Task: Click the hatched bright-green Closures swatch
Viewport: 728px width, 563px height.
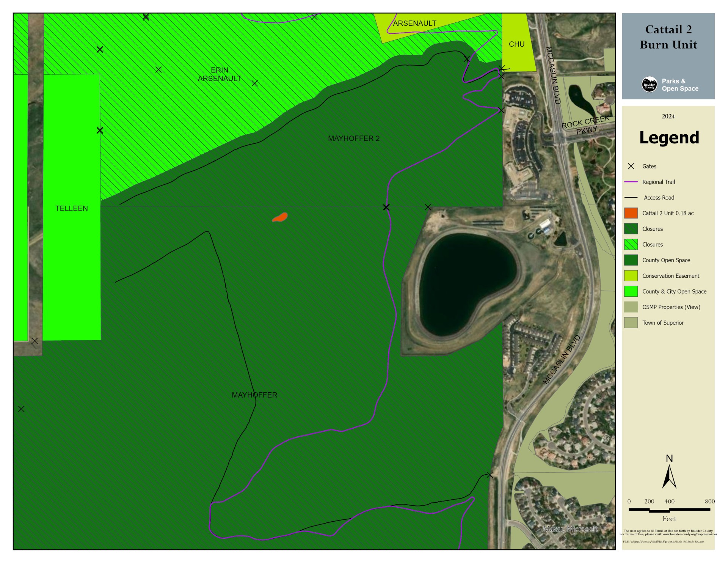Action: pyautogui.click(x=631, y=245)
